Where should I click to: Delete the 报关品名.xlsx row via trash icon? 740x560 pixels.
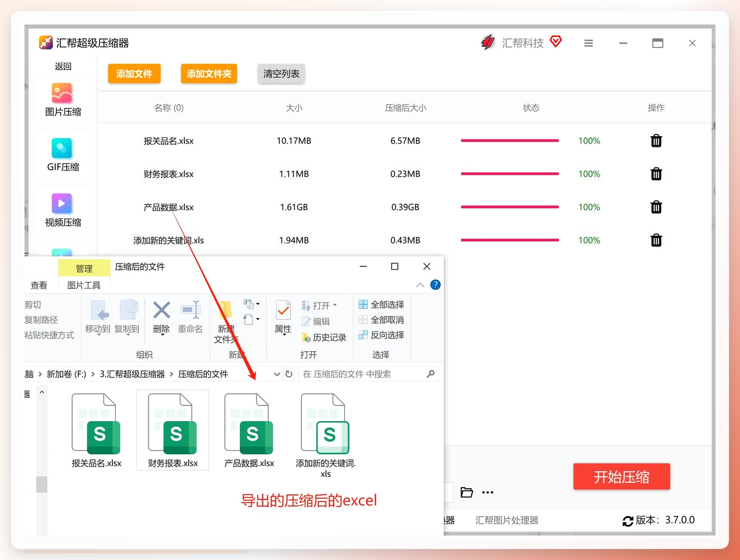click(x=656, y=141)
